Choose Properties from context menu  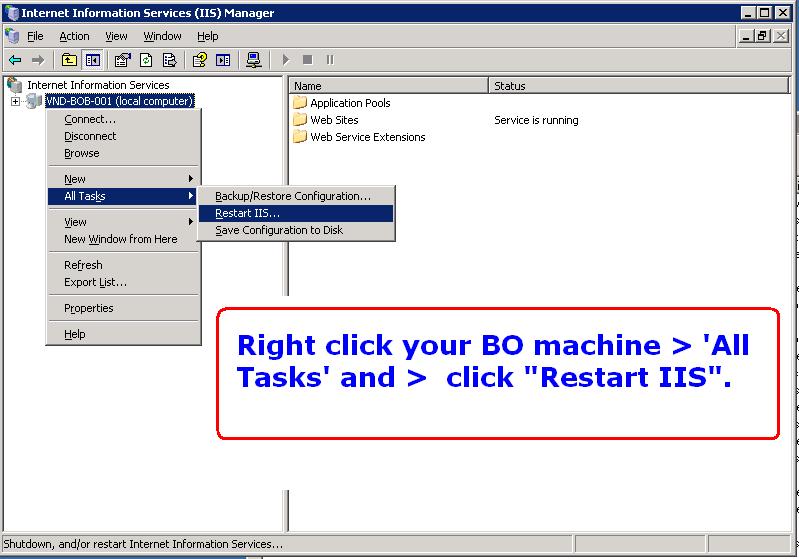[123, 308]
